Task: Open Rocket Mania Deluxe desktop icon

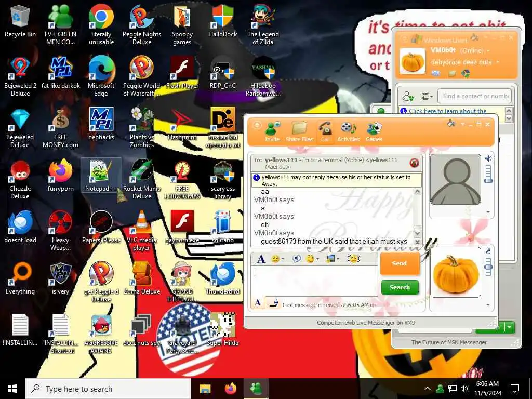Action: tap(141, 179)
